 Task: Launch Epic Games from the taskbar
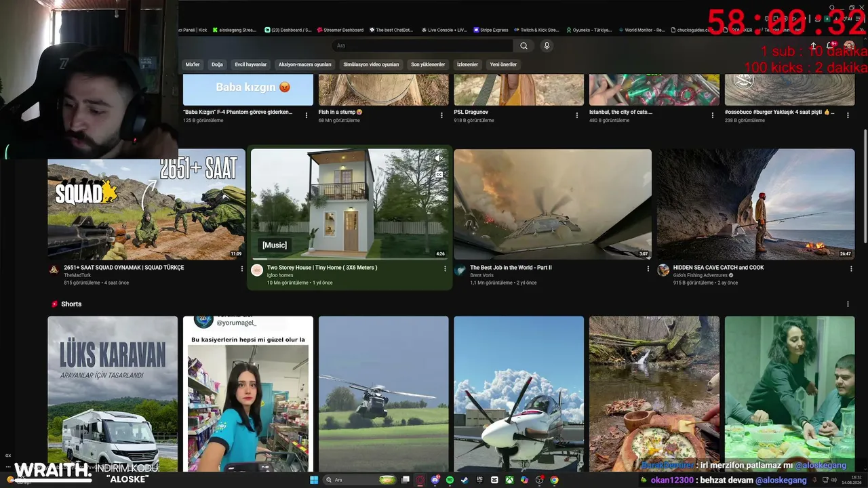pos(479,480)
